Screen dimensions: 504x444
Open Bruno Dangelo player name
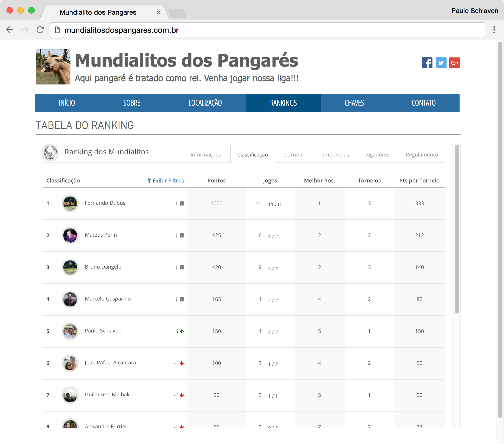tap(103, 267)
